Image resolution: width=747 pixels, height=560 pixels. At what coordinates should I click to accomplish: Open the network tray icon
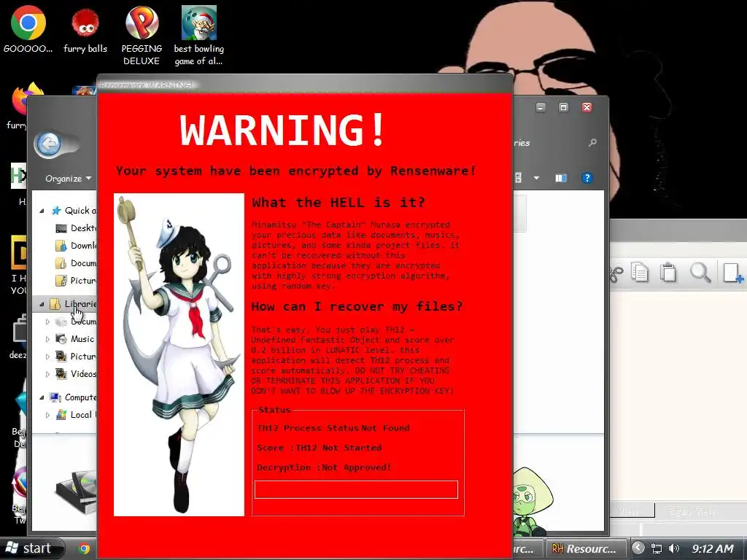pyautogui.click(x=657, y=548)
